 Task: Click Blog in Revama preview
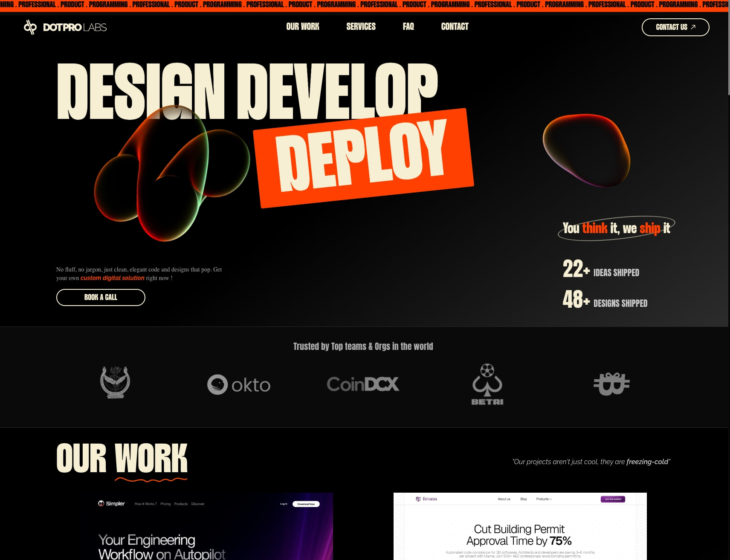pos(523,499)
